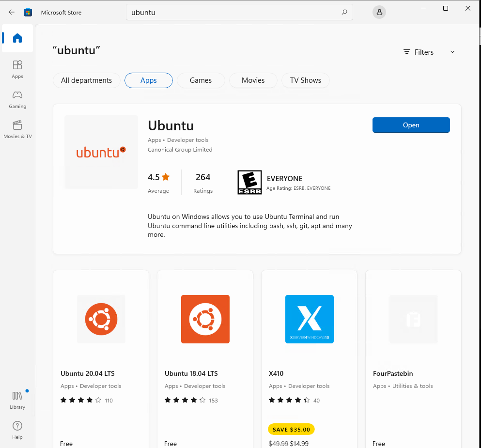Select the All departments filter
The image size is (481, 448).
[x=86, y=80]
